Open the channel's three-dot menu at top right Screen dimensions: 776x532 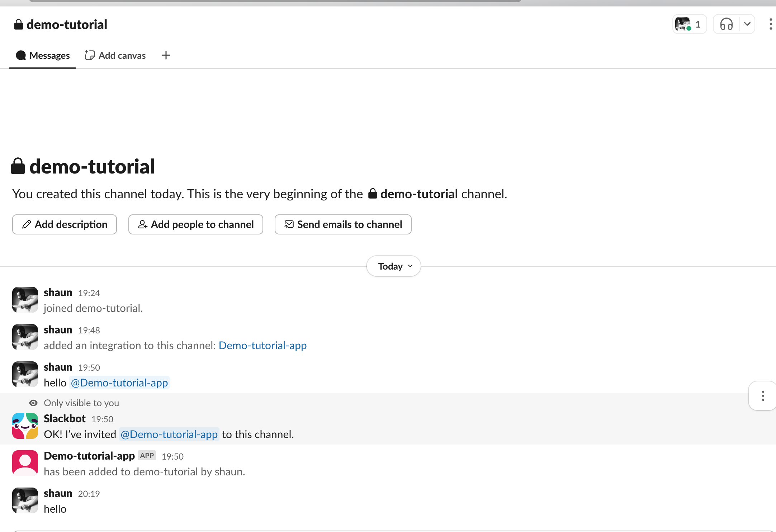(770, 24)
